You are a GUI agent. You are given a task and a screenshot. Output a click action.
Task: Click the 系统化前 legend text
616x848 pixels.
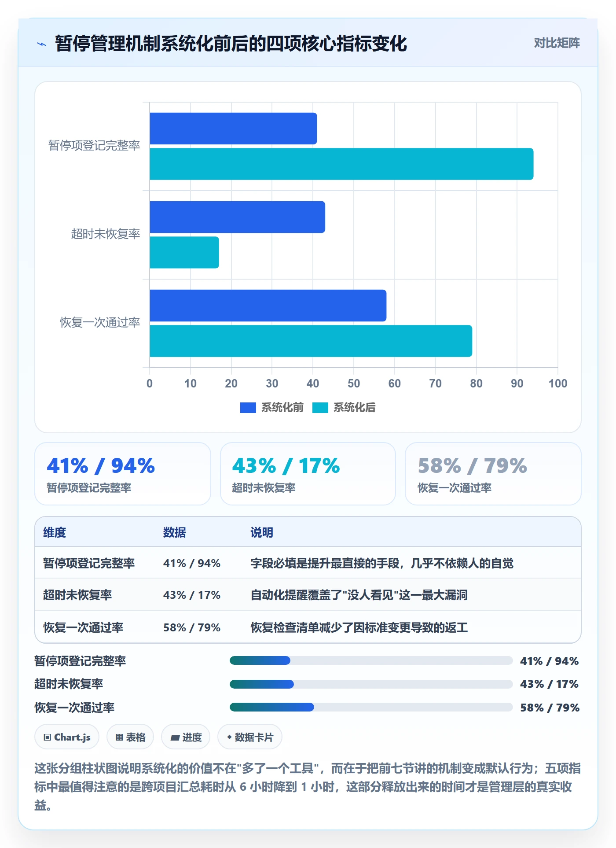[282, 408]
